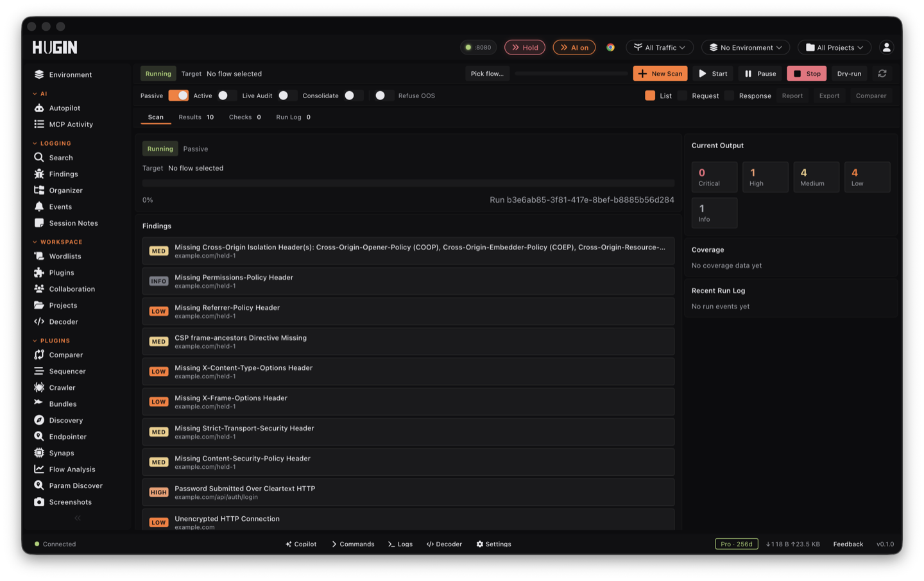Open Wordlists in the workspace section
Viewport: 924px width, 581px height.
(x=58, y=256)
